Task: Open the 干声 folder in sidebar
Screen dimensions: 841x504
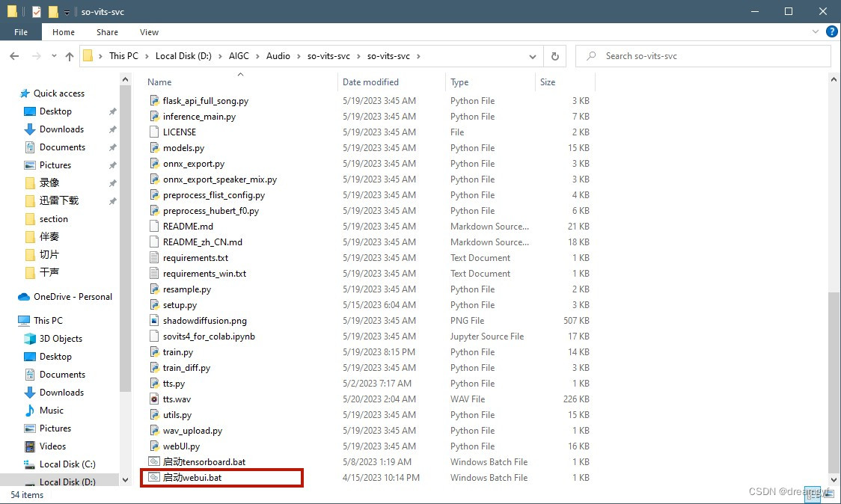Action: pos(49,272)
